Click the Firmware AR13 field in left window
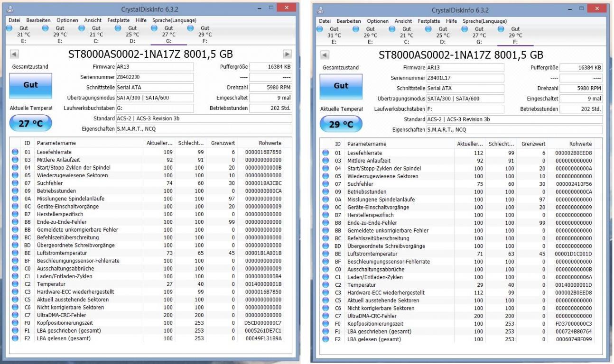Viewport: 614px width, 364px height. (155, 67)
